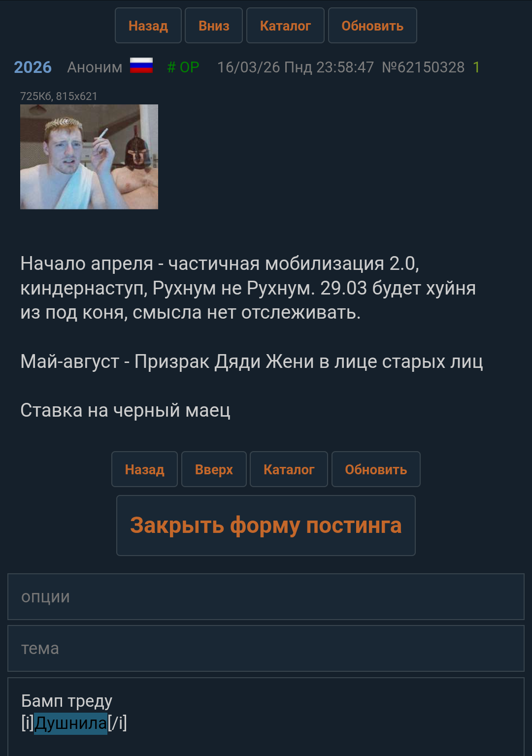
Task: Click the highlighted word Душнила
Action: point(71,723)
